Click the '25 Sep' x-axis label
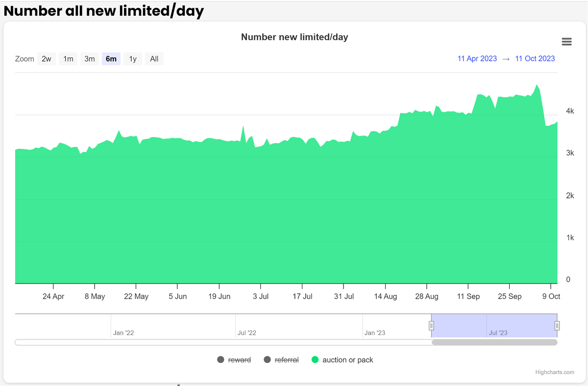 tap(510, 296)
